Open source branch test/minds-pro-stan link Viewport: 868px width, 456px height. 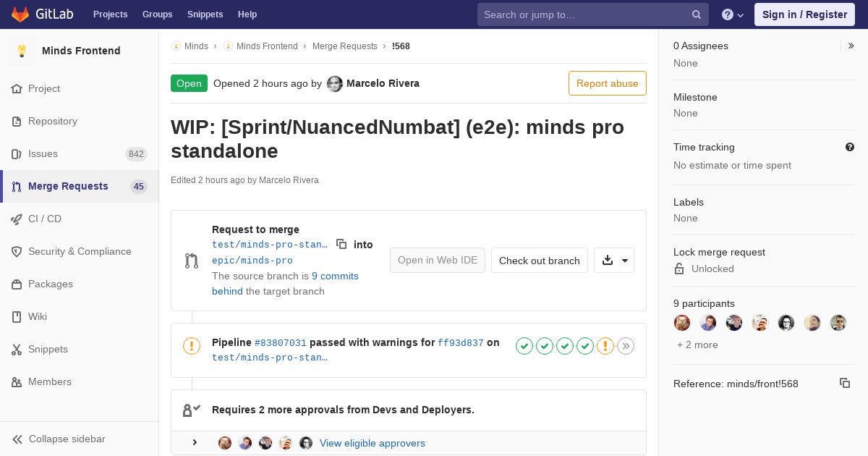pyautogui.click(x=270, y=245)
